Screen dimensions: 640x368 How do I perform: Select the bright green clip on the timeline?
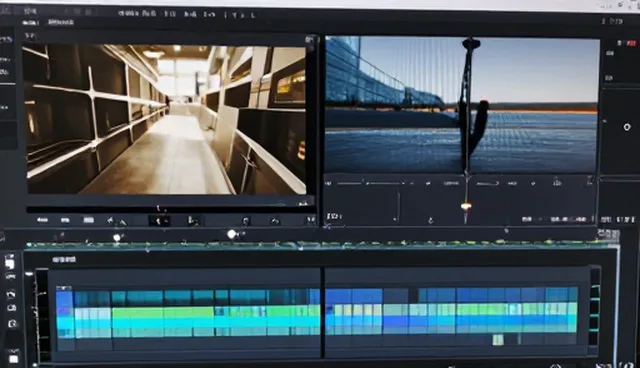point(163,313)
